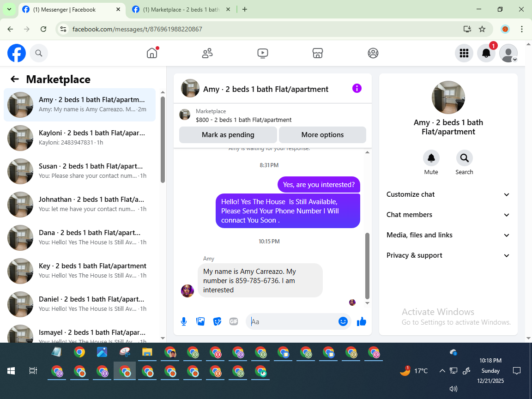Click the site info icon in address bar
This screenshot has width=532, height=399.
[x=63, y=29]
